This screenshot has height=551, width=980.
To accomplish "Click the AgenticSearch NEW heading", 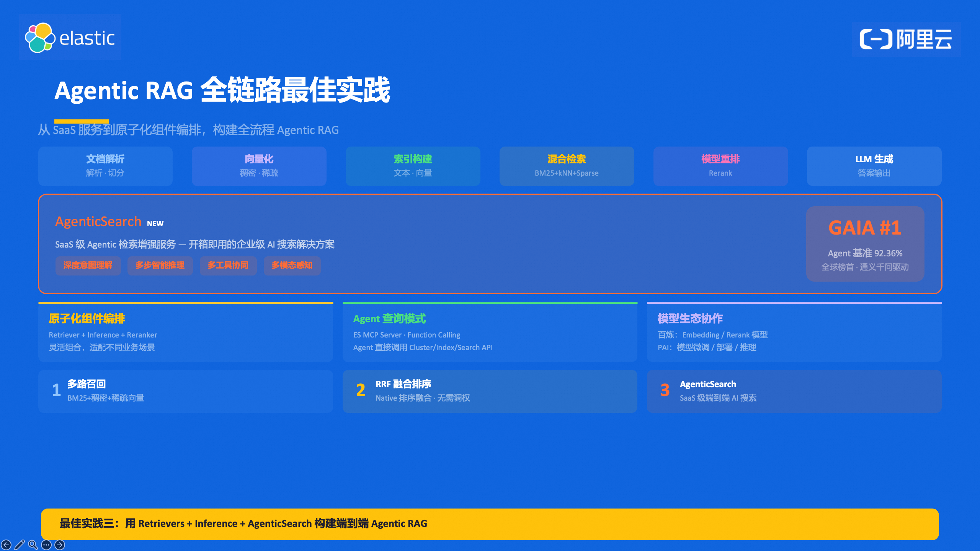I will click(x=109, y=222).
